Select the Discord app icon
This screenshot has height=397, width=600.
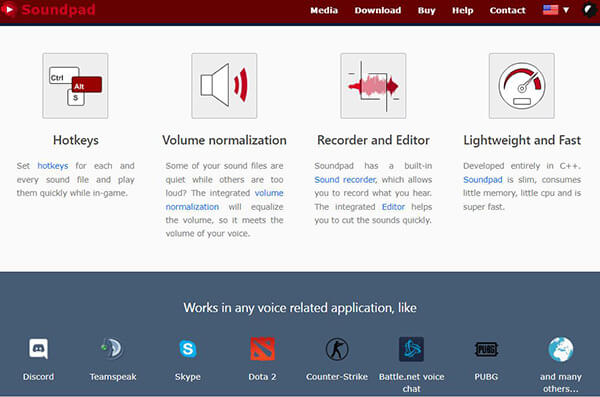pos(39,349)
